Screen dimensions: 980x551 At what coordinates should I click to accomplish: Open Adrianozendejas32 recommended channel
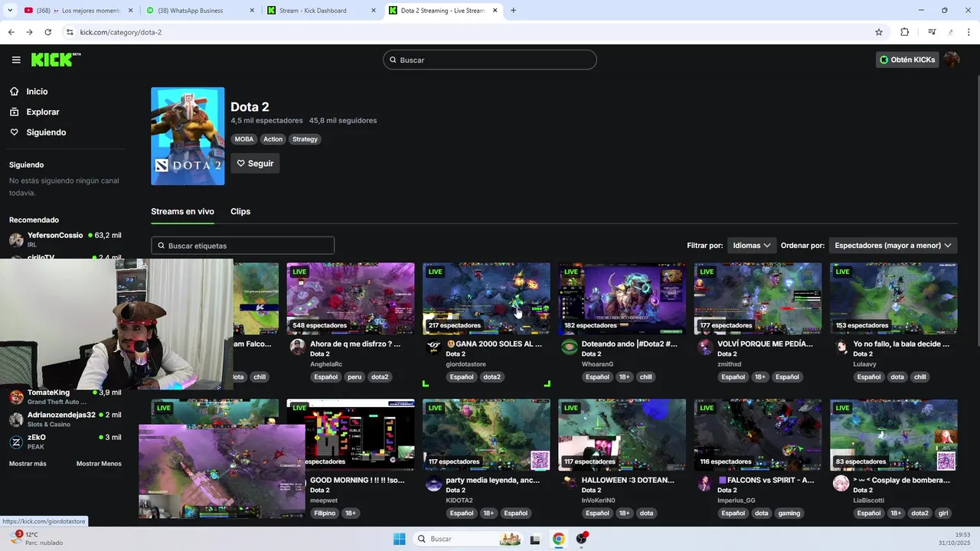(x=65, y=419)
